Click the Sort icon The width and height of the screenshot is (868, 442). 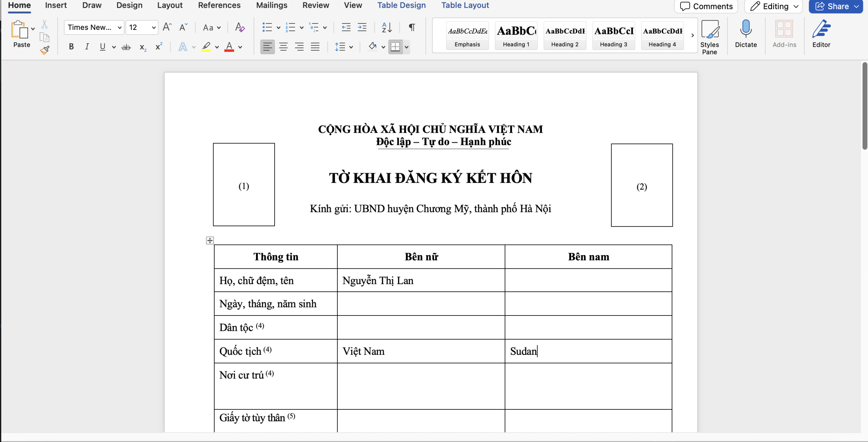pos(387,27)
